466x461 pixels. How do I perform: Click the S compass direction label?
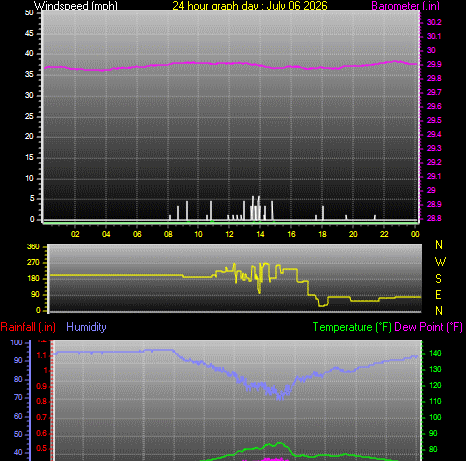click(439, 278)
